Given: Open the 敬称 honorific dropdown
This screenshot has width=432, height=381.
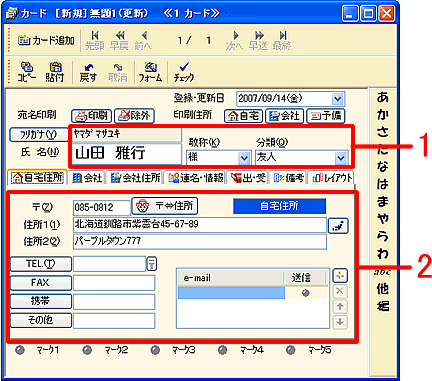Looking at the screenshot, I should [x=244, y=158].
